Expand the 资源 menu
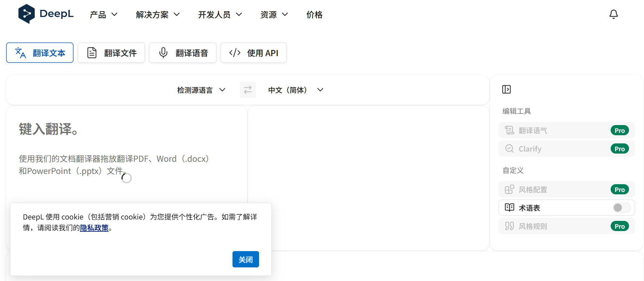Image resolution: width=644 pixels, height=281 pixels. (x=274, y=15)
